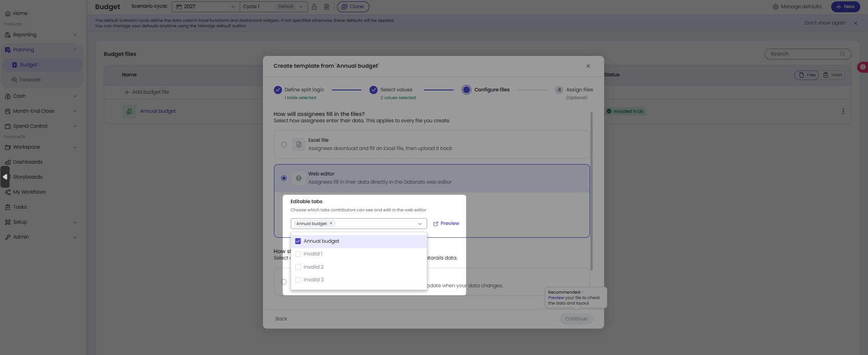Click the Excel file document icon

click(299, 145)
